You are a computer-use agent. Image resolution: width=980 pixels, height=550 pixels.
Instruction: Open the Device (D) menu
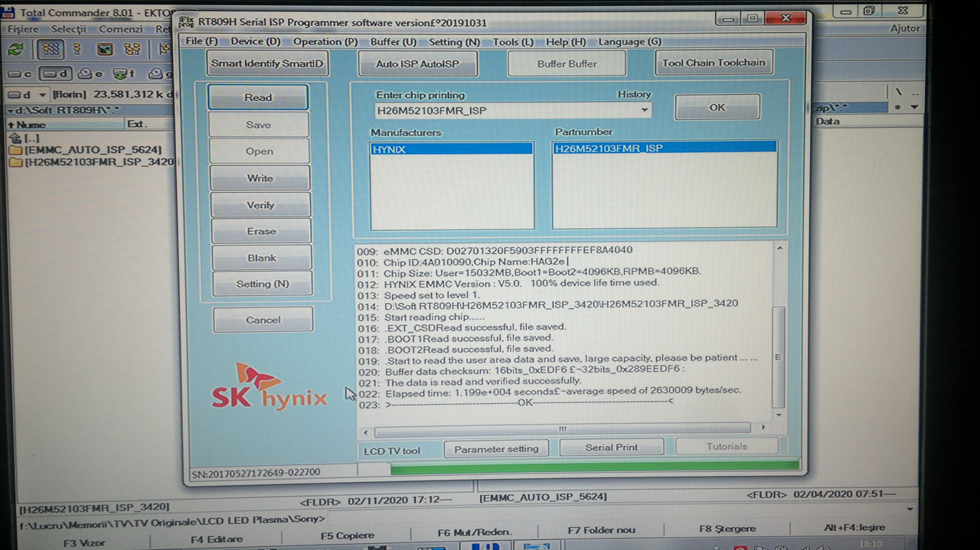tap(255, 41)
